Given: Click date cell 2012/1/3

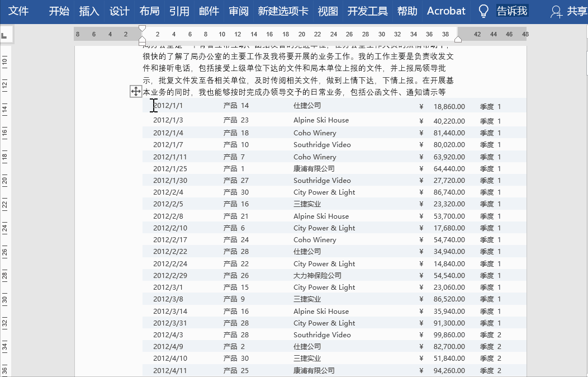Looking at the screenshot, I should (168, 120).
